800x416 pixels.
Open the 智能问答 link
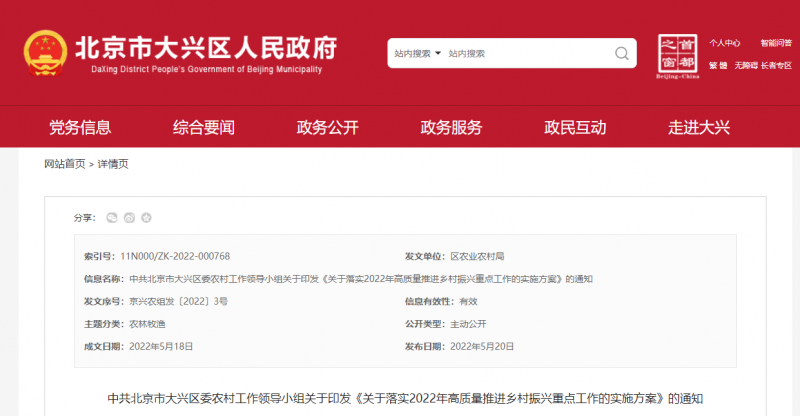pyautogui.click(x=776, y=43)
